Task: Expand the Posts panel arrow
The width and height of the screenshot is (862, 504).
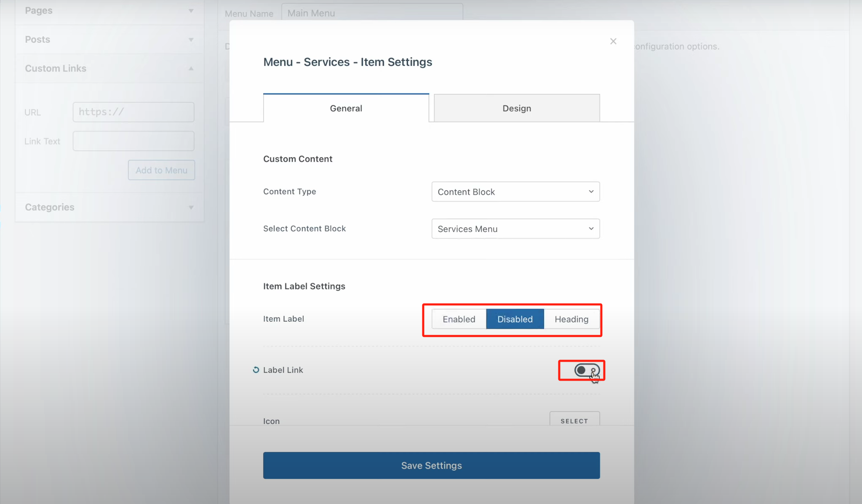Action: 191,40
